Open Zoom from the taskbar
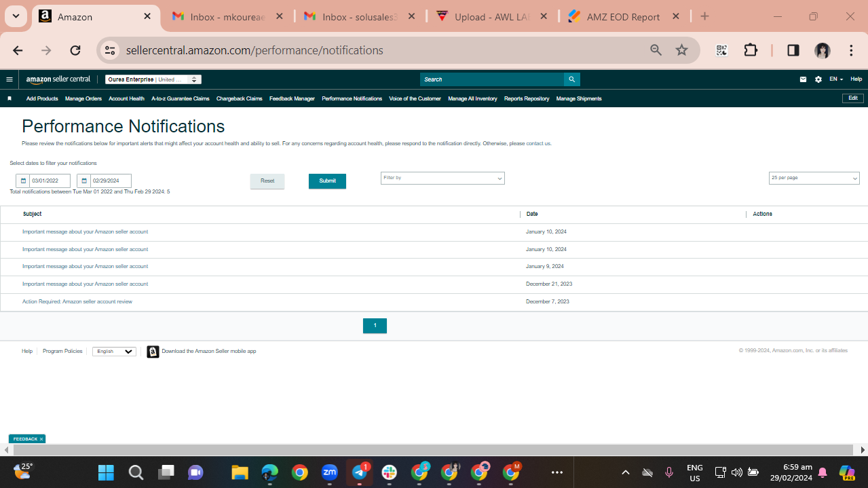This screenshot has height=488, width=868. (x=330, y=472)
